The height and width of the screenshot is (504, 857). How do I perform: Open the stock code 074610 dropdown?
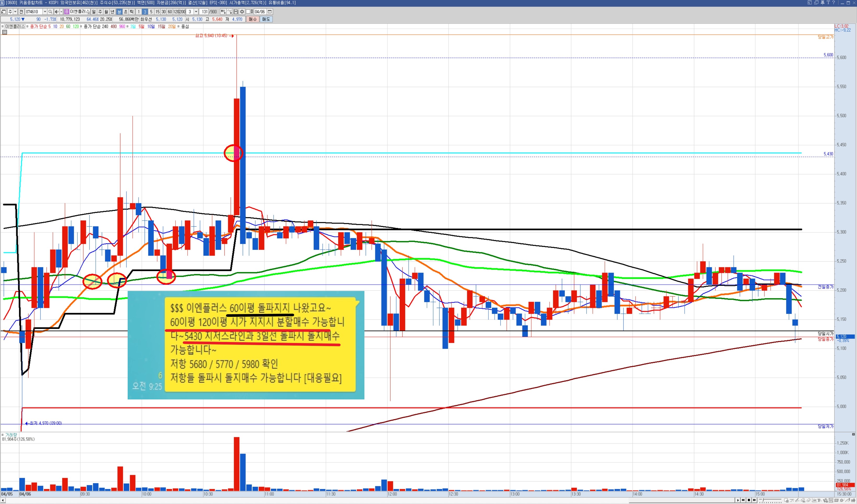44,12
